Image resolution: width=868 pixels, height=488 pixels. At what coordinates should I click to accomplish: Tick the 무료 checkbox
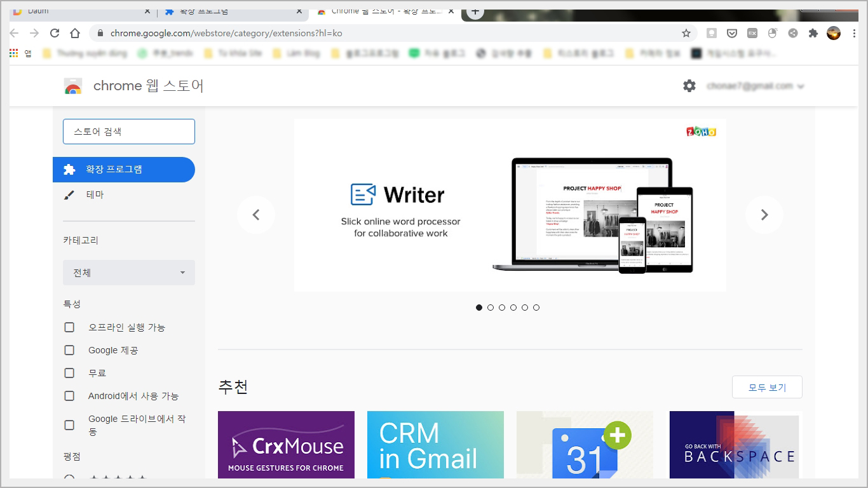click(x=69, y=373)
